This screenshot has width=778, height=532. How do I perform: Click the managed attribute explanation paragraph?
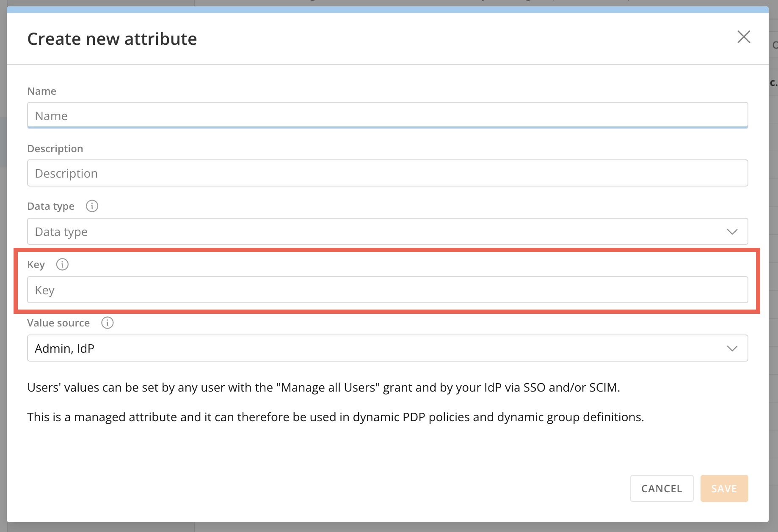[335, 417]
